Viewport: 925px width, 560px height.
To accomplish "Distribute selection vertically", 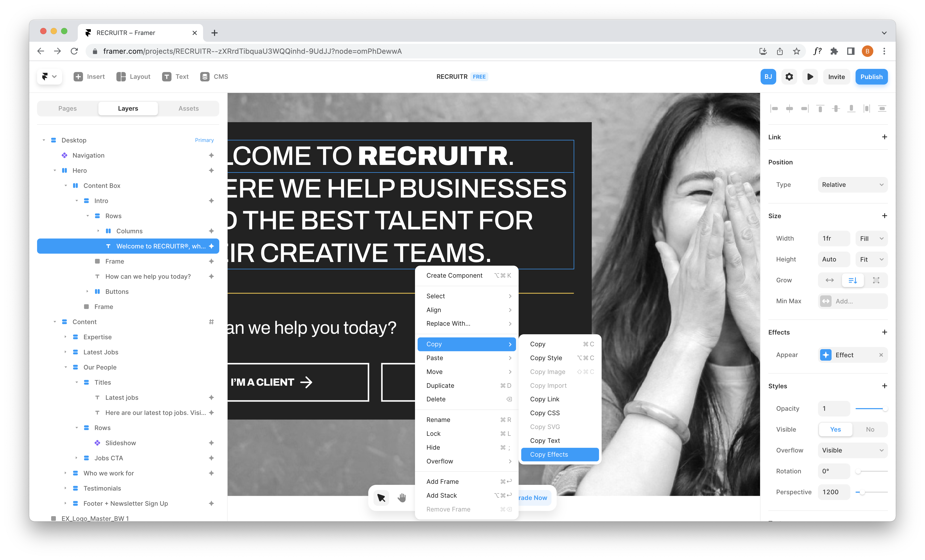I will tap(882, 109).
